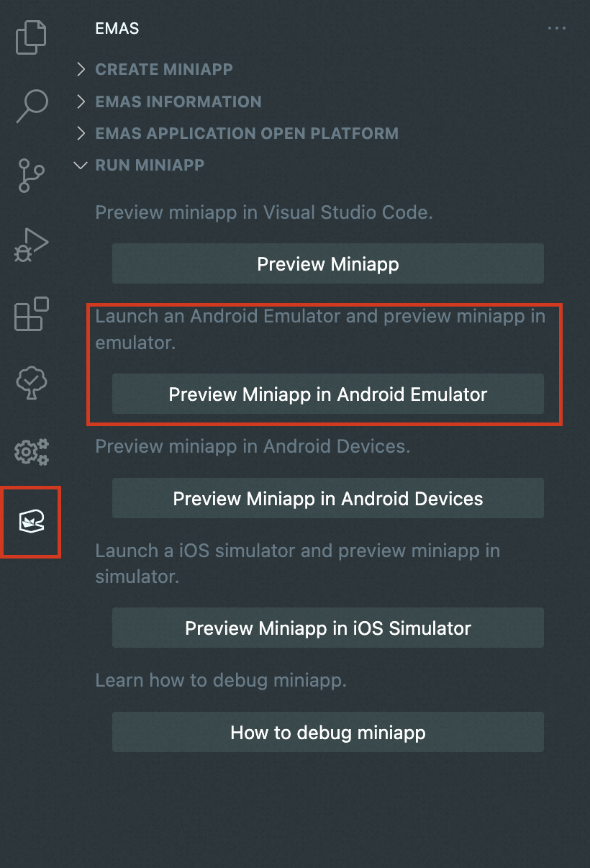This screenshot has width=590, height=868.
Task: Open the Extensions blocks icon
Action: tap(31, 314)
